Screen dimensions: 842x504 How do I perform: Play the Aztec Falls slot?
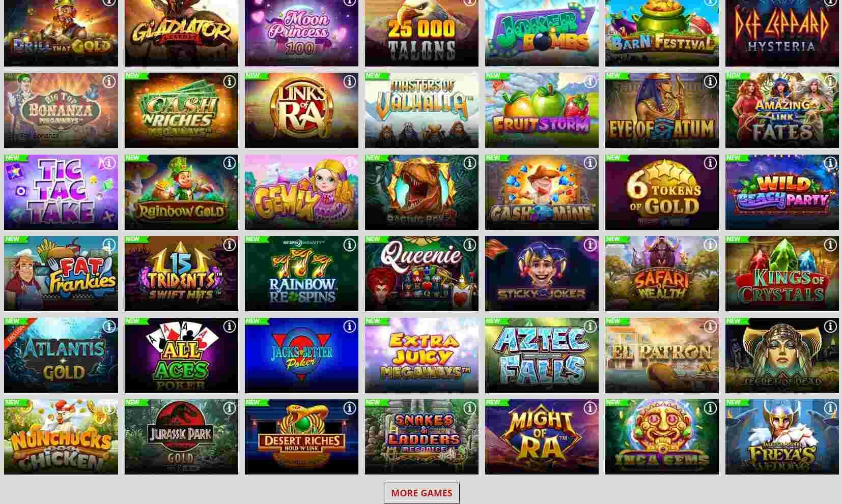click(x=542, y=355)
